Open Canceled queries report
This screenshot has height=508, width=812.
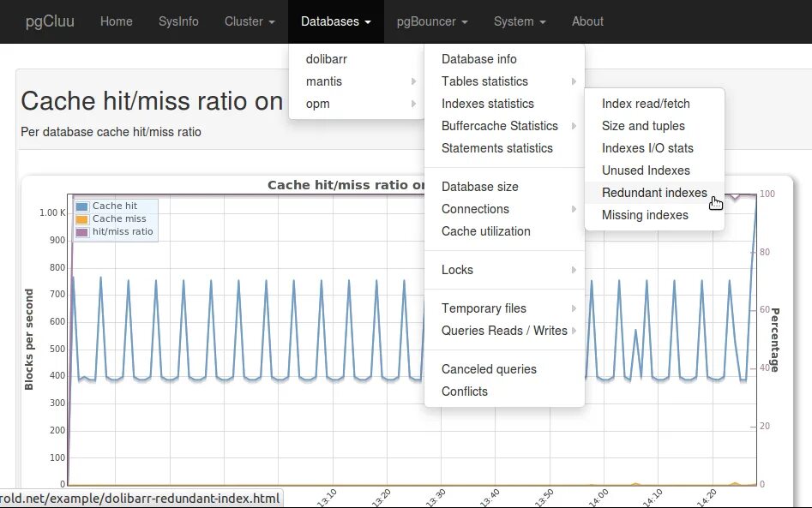tap(504, 369)
